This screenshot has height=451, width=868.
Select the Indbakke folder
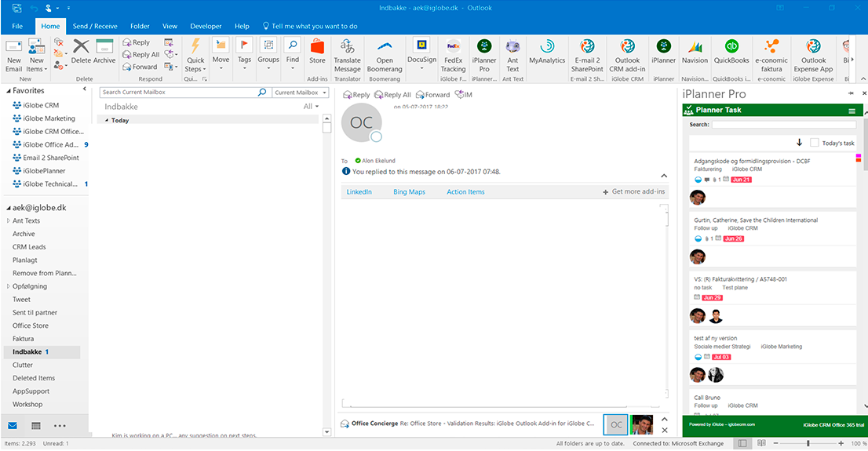(x=42, y=352)
